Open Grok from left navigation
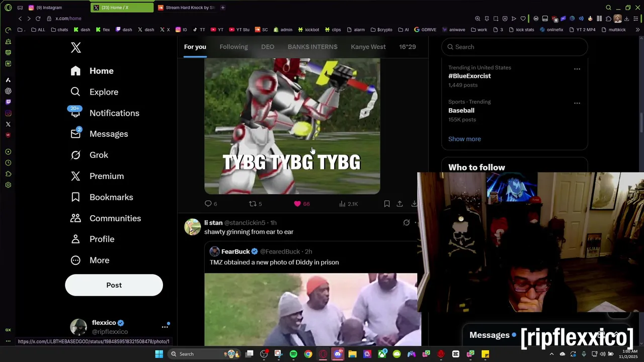Screen dimensions: 644x362 click(x=90, y=155)
